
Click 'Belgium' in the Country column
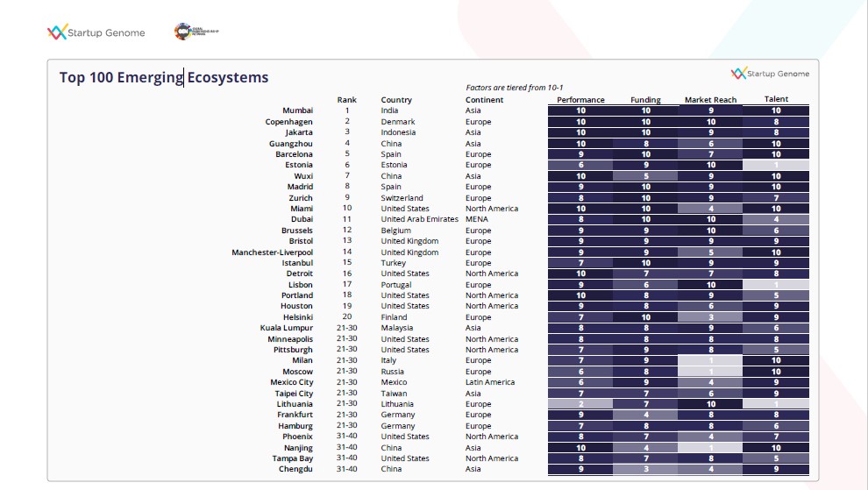(395, 231)
